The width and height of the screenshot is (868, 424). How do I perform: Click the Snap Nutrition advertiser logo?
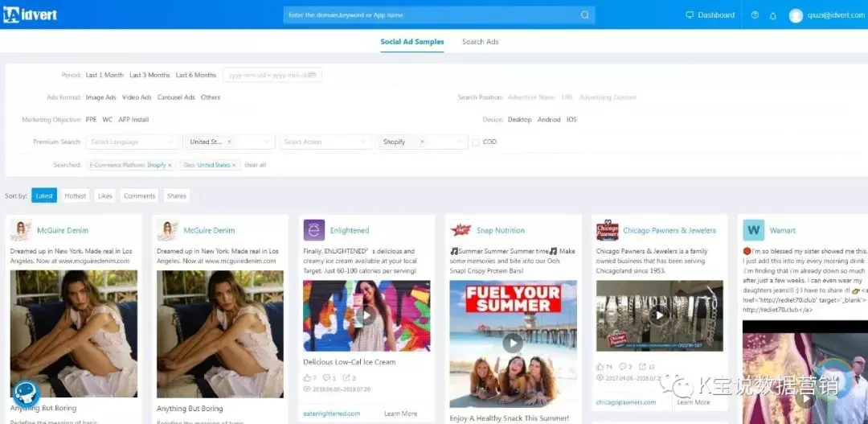[x=460, y=230]
